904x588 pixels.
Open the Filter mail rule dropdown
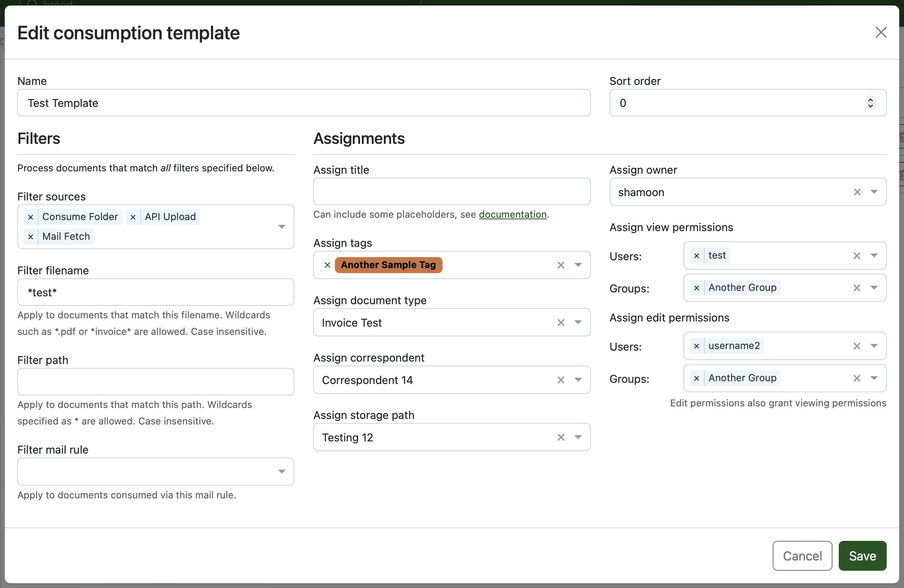point(281,472)
